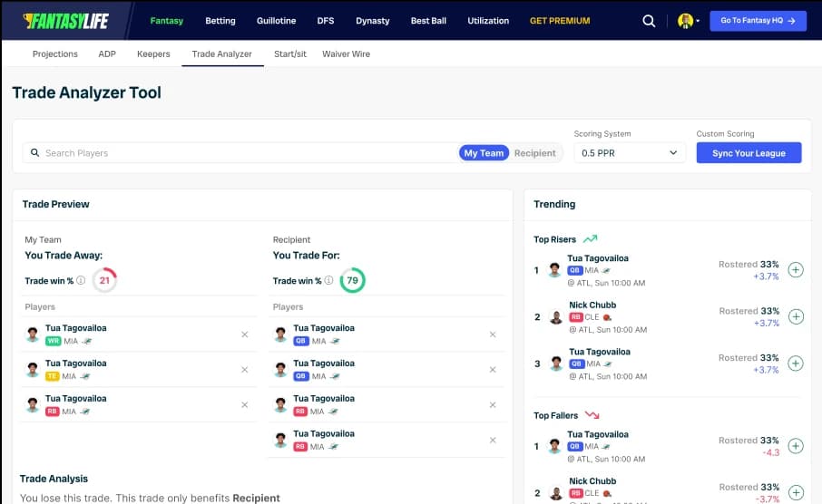This screenshot has width=822, height=504.
Task: Click the "You Trade For:" label
Action: (x=306, y=255)
